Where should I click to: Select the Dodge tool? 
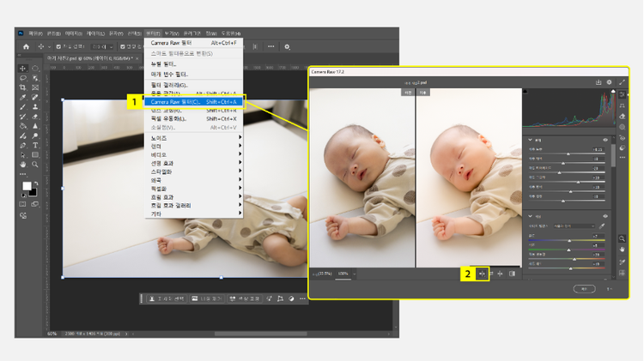click(35, 135)
